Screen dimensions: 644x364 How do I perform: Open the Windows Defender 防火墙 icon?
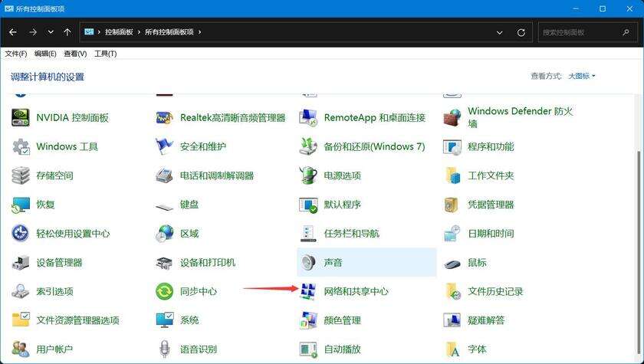click(x=452, y=118)
